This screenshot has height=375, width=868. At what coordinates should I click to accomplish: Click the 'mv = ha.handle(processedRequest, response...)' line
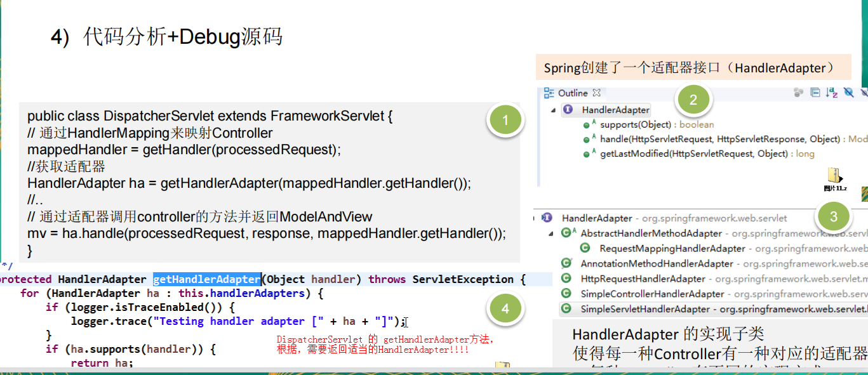pos(267,234)
